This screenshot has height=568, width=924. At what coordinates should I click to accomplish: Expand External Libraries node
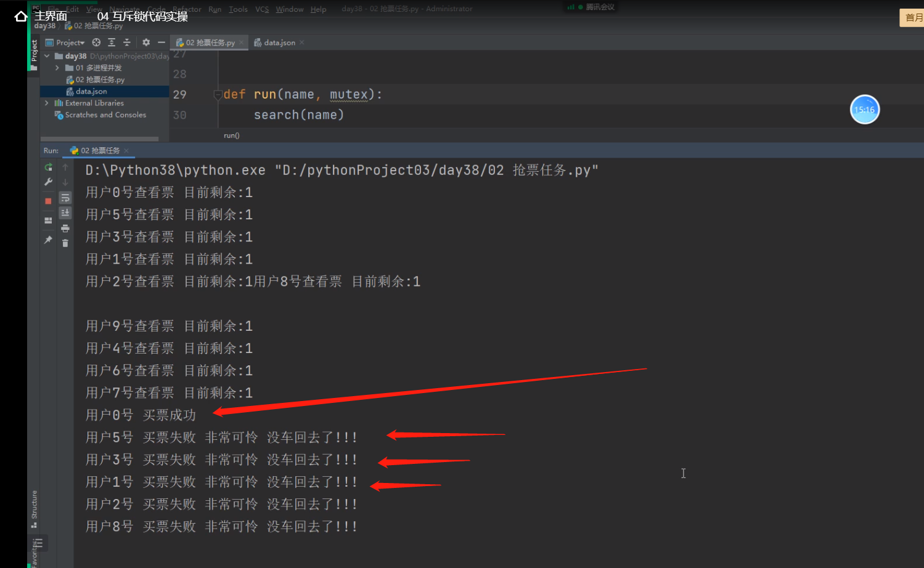(47, 103)
